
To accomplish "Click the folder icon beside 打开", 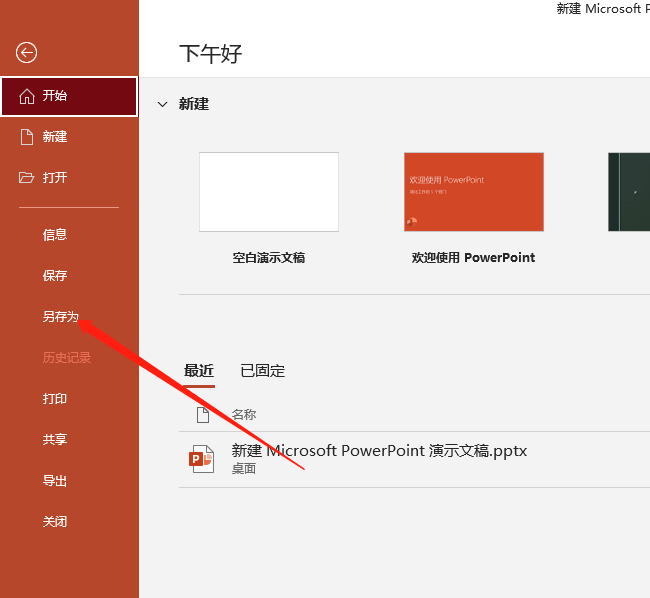I will click(27, 178).
